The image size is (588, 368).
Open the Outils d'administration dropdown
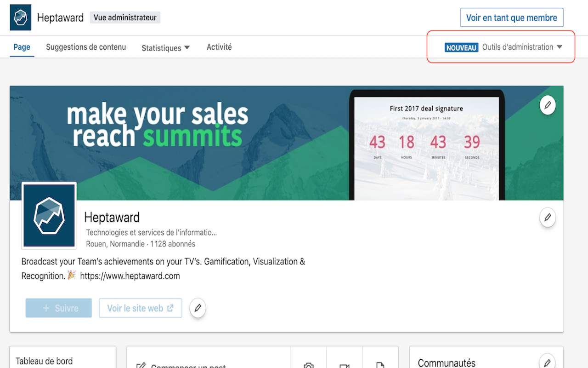point(522,47)
